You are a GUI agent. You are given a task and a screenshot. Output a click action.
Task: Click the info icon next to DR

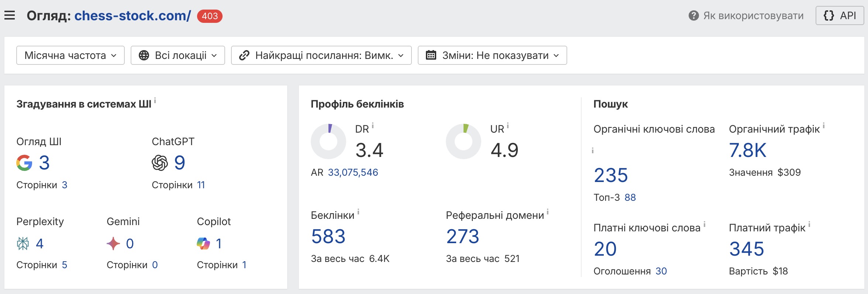click(373, 126)
